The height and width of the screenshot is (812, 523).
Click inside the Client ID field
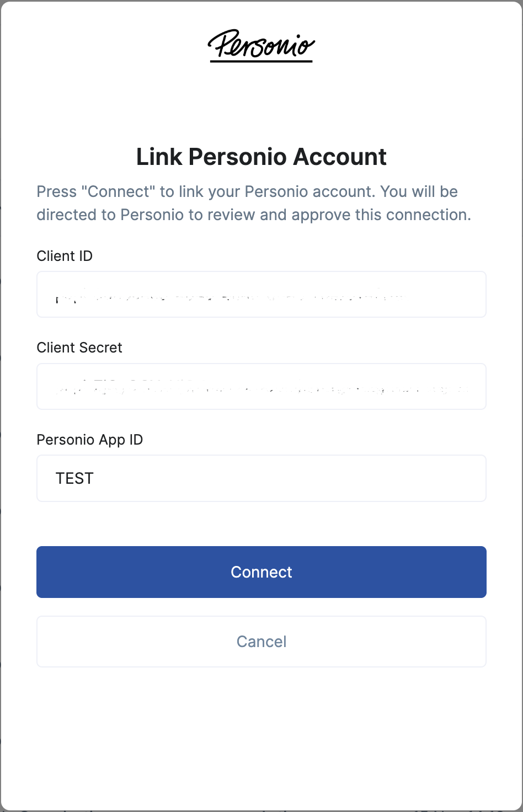pos(261,294)
